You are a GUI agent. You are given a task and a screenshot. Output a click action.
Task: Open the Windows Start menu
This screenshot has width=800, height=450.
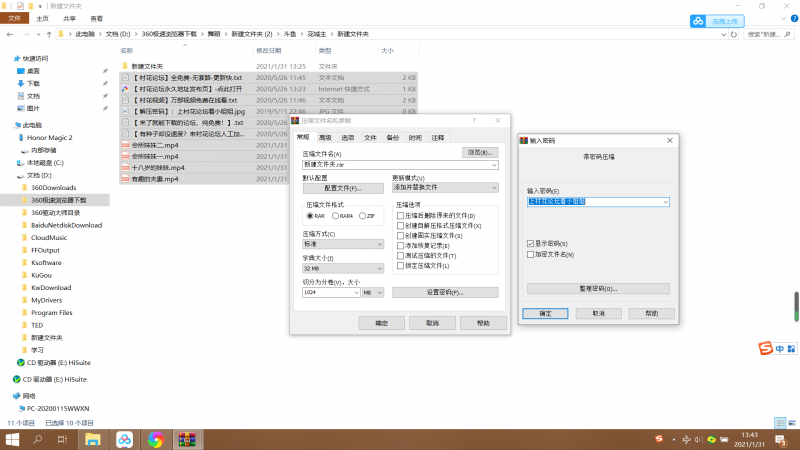pyautogui.click(x=11, y=439)
